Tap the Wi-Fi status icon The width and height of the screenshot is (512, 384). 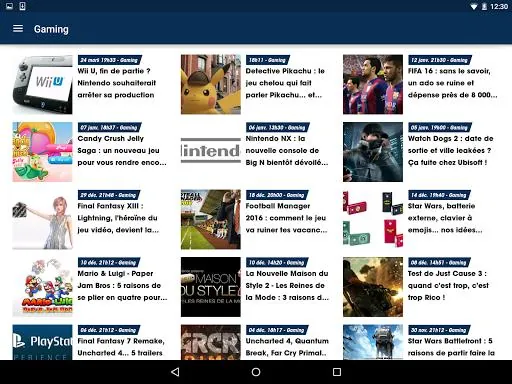pos(473,6)
